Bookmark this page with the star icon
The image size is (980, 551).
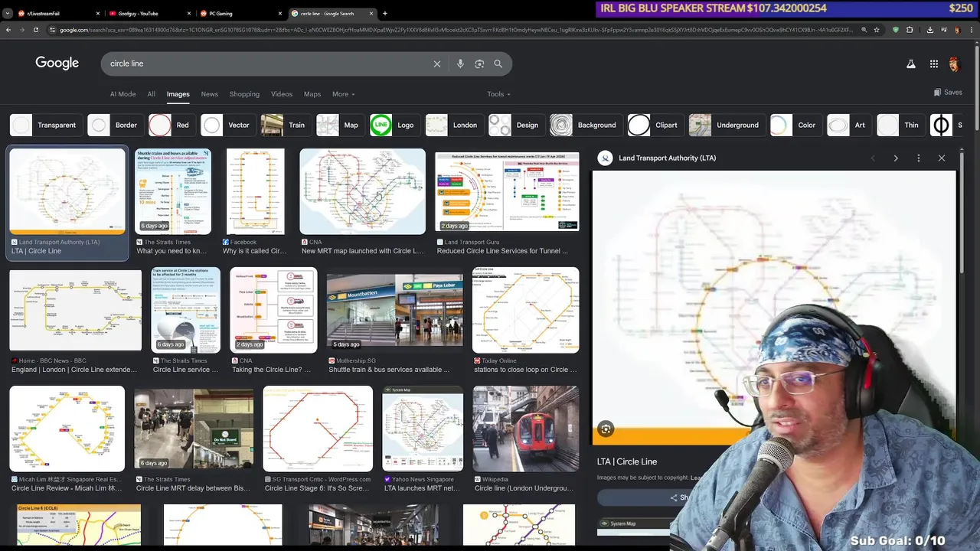877,30
